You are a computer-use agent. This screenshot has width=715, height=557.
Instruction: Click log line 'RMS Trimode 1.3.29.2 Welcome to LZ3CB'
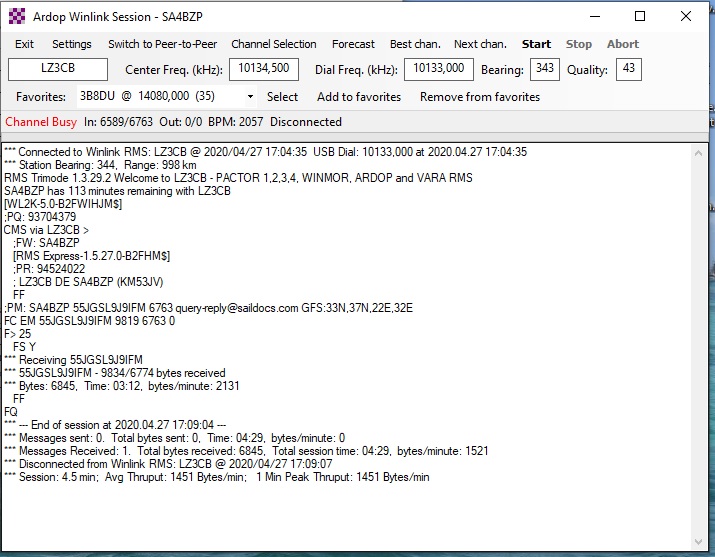pyautogui.click(x=238, y=178)
